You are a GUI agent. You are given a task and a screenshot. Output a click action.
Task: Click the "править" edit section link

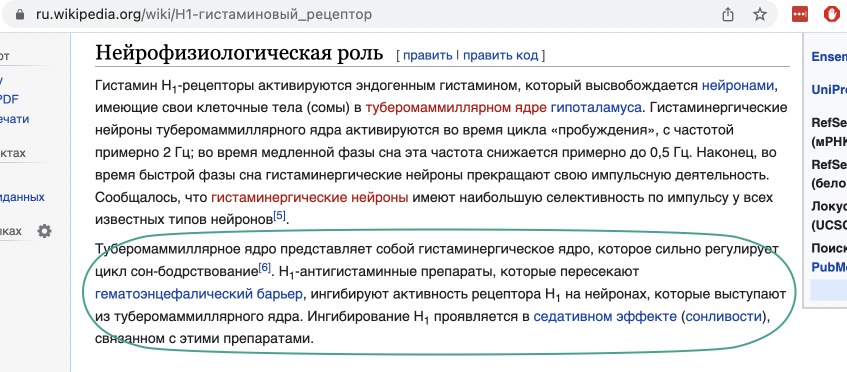click(428, 55)
